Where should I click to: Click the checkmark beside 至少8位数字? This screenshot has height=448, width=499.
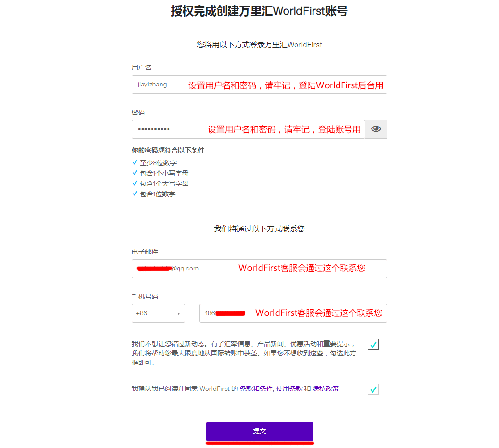(135, 162)
